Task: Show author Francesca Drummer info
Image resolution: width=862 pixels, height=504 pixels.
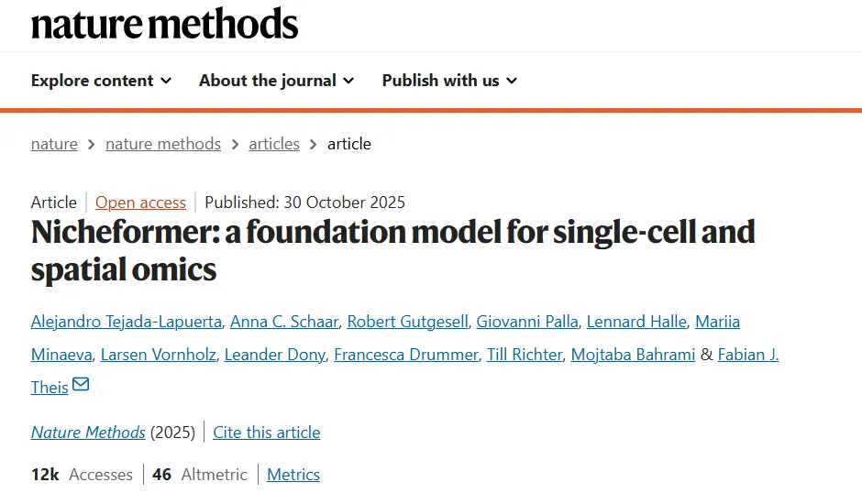Action: click(x=406, y=355)
